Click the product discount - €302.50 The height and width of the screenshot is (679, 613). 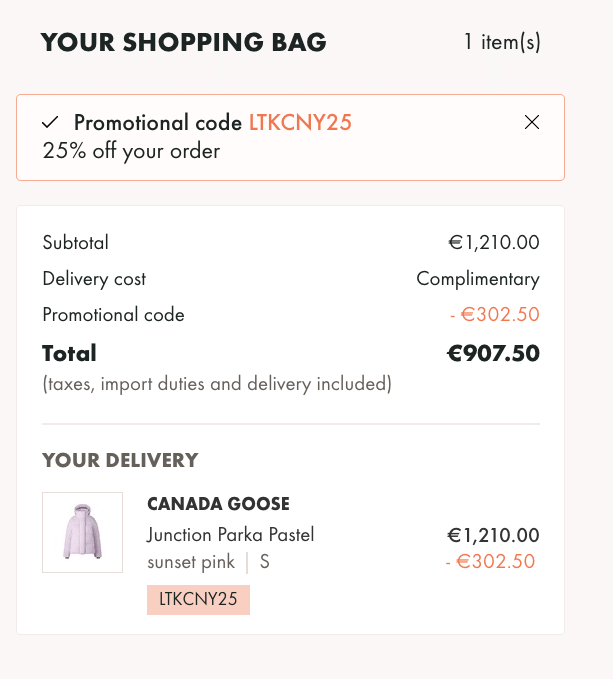pos(490,562)
